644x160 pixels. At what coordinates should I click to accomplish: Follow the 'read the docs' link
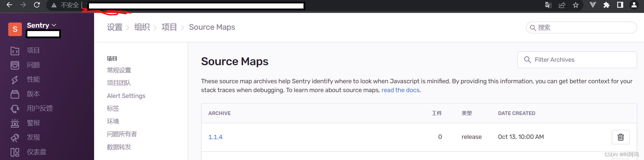coord(400,90)
